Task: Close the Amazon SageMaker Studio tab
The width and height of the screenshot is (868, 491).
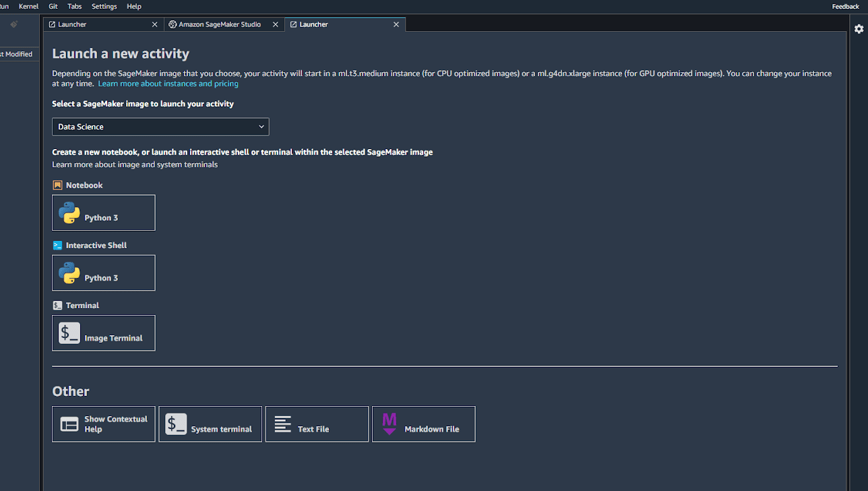Action: pyautogui.click(x=275, y=25)
